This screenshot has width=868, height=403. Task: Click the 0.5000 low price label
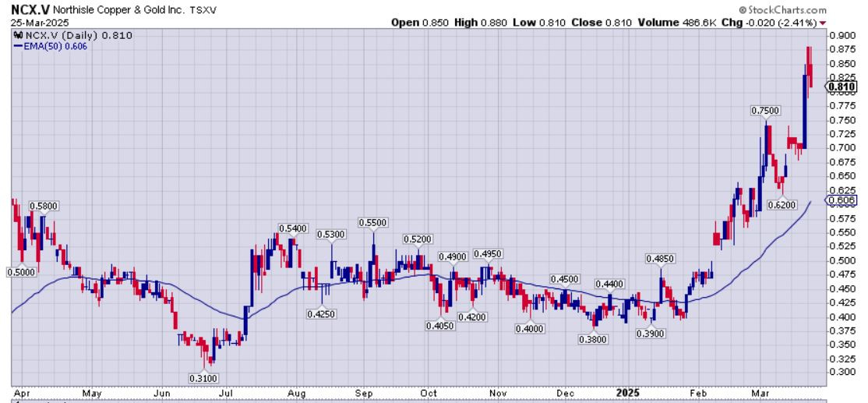click(x=21, y=272)
